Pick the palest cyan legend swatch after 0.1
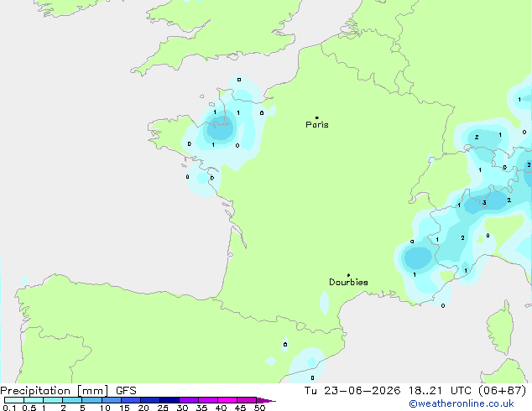Viewport: 532px width, 411px height. (x=14, y=400)
